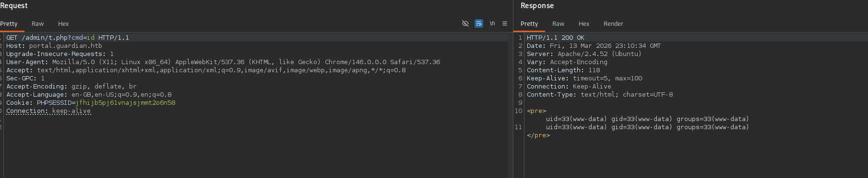Viewport: 868px width, 178px height.
Task: Toggle hide non-printable characters eye icon
Action: point(465,23)
